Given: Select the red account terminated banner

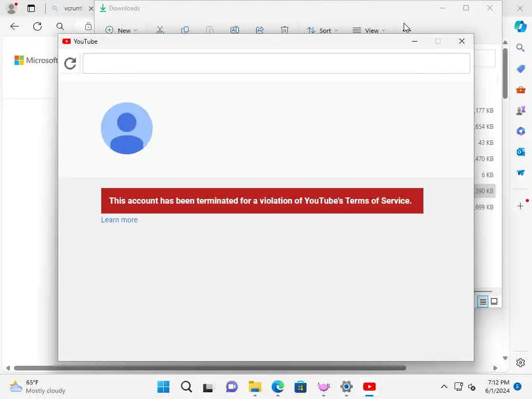Looking at the screenshot, I should coord(262,201).
